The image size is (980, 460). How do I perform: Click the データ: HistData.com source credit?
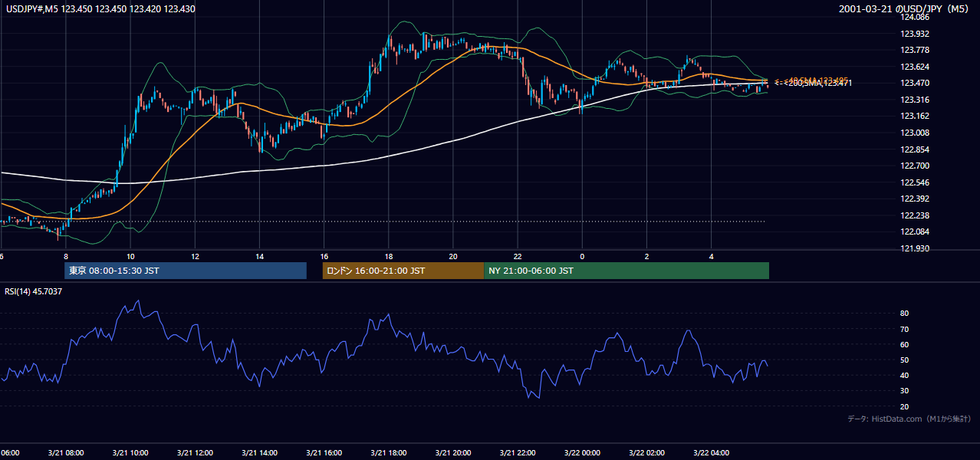coord(909,419)
